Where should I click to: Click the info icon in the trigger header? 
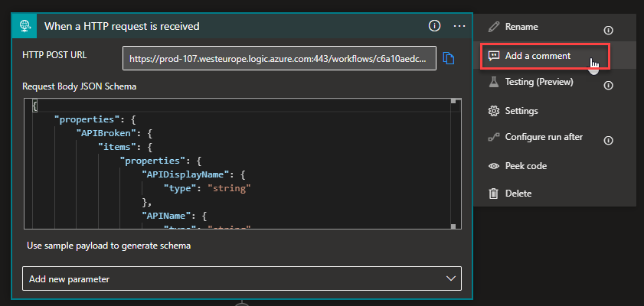click(435, 26)
